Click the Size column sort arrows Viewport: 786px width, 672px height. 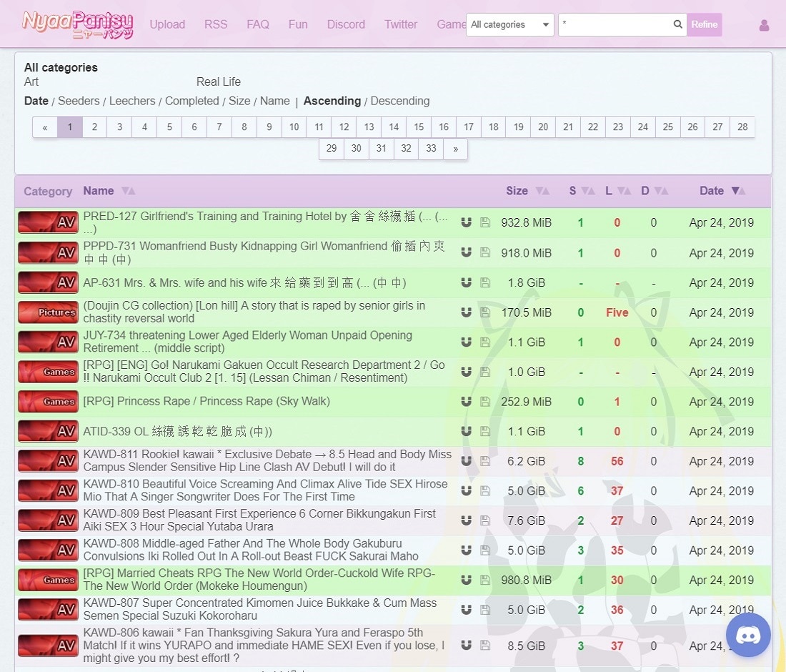[x=542, y=191]
